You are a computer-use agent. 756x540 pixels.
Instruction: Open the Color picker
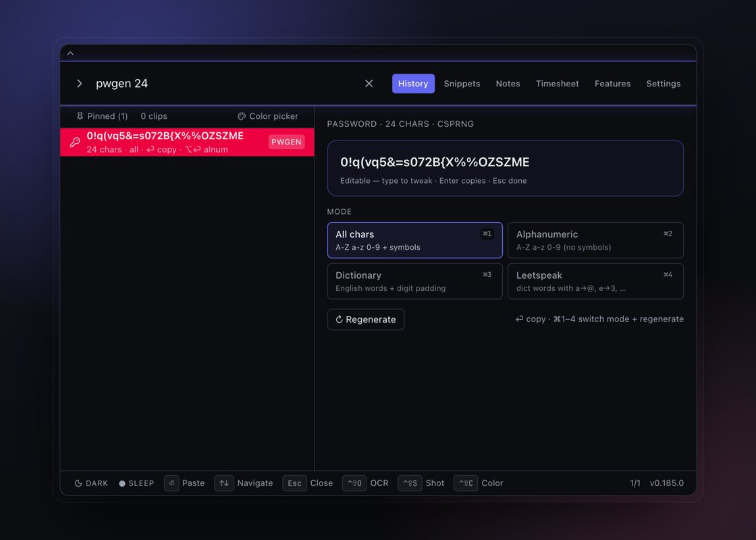coord(268,116)
